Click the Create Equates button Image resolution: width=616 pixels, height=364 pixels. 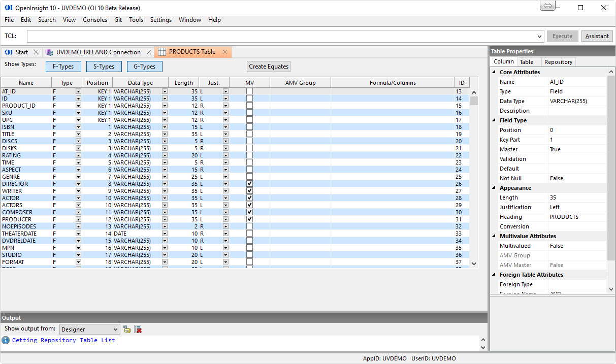269,67
